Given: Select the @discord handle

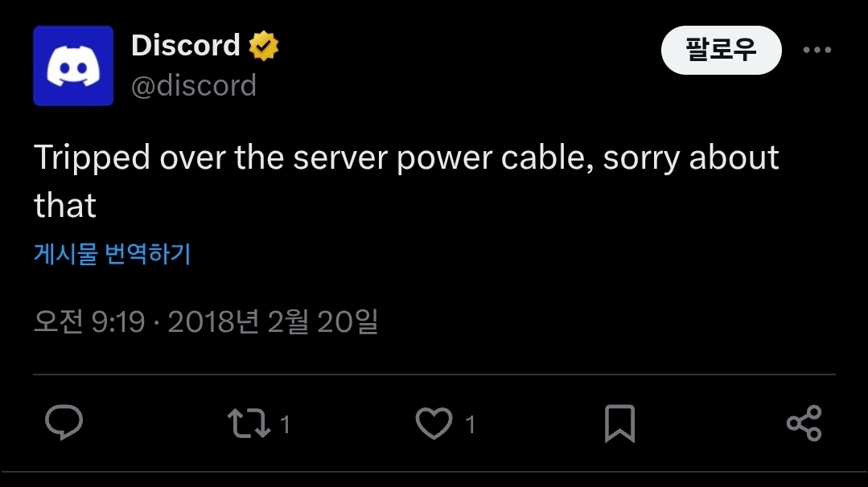Looking at the screenshot, I should [194, 85].
